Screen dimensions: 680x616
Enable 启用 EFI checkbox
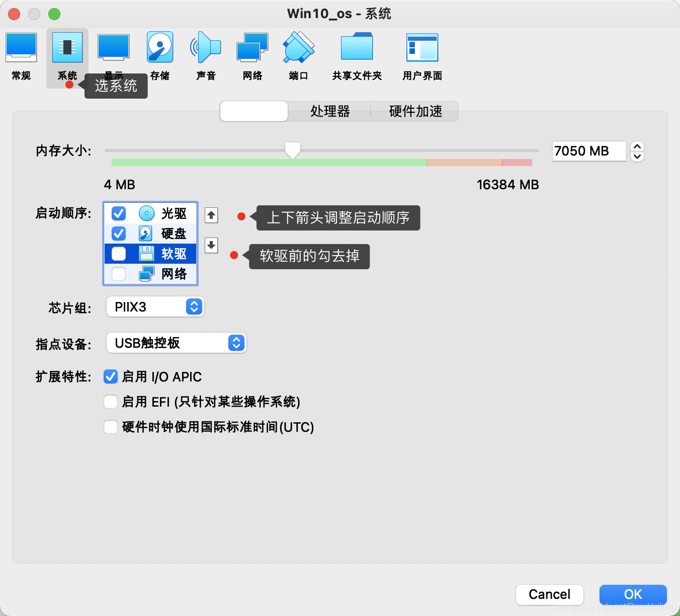click(111, 402)
